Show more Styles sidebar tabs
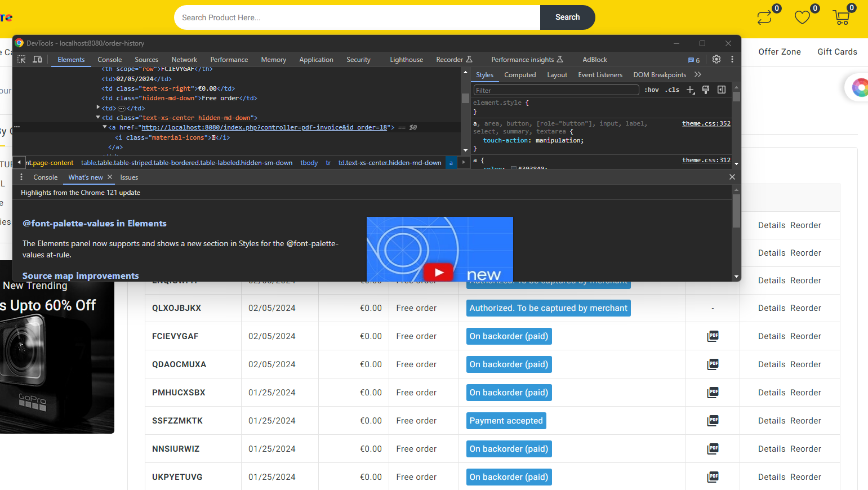The height and width of the screenshot is (490, 868). pos(698,75)
